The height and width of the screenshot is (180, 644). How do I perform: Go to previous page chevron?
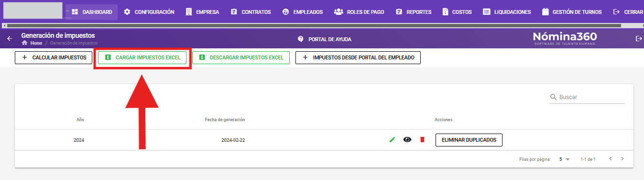click(x=610, y=158)
